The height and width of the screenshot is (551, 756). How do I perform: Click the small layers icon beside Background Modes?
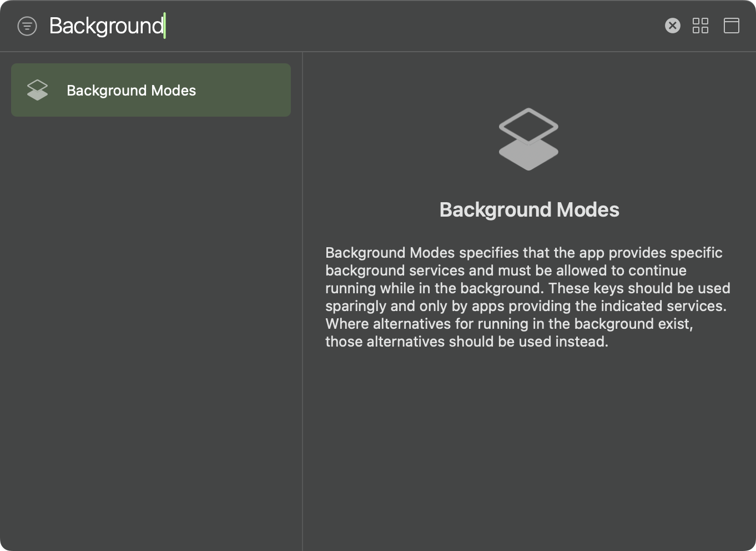(38, 90)
